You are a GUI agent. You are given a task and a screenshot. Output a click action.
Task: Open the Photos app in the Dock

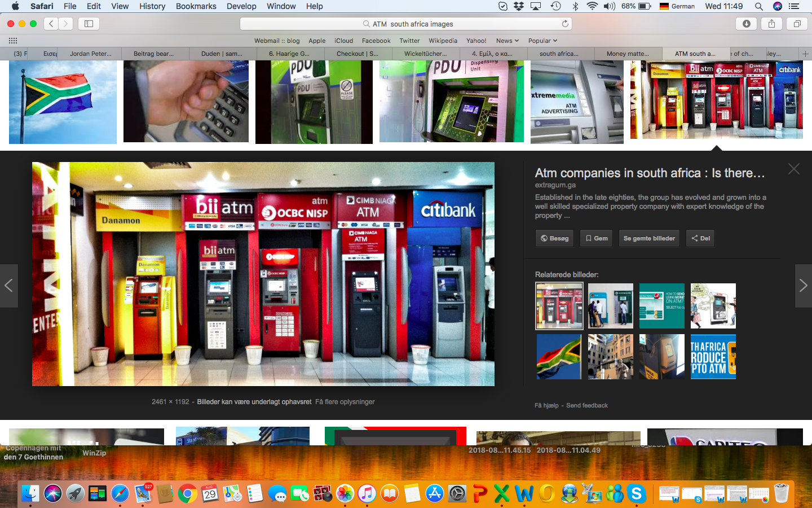[345, 494]
